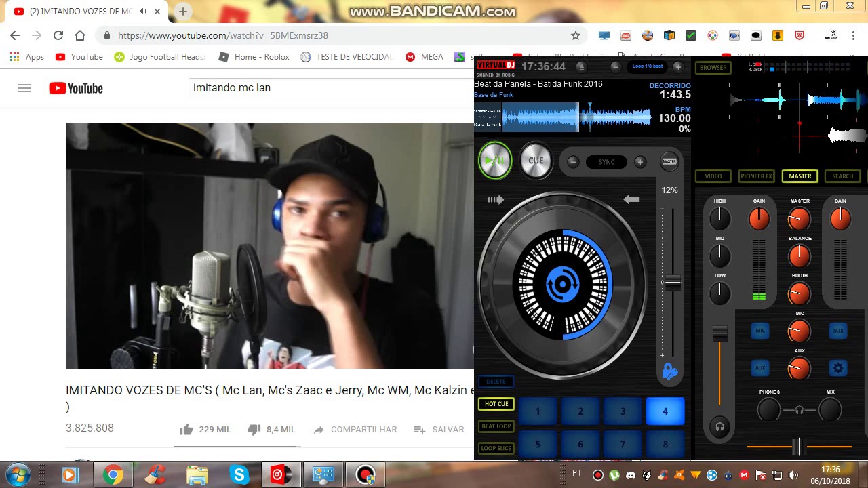Image resolution: width=868 pixels, height=488 pixels.
Task: Trigger hot cue pad 3
Action: [x=623, y=411]
